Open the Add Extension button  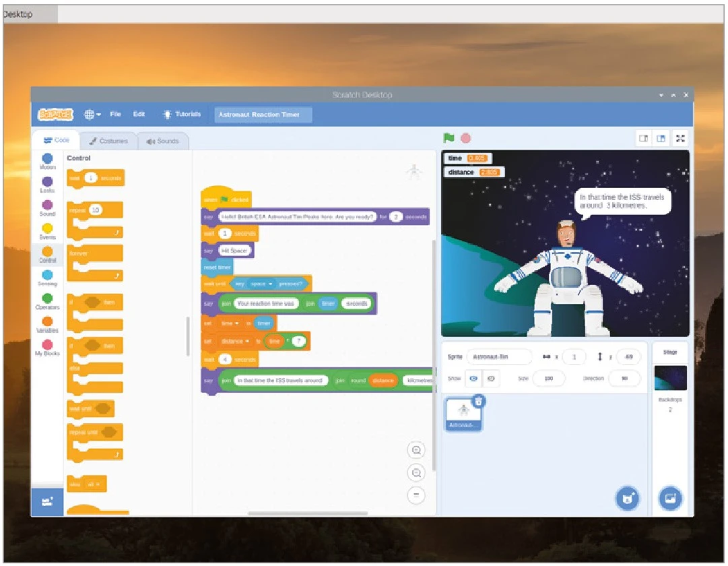(47, 501)
